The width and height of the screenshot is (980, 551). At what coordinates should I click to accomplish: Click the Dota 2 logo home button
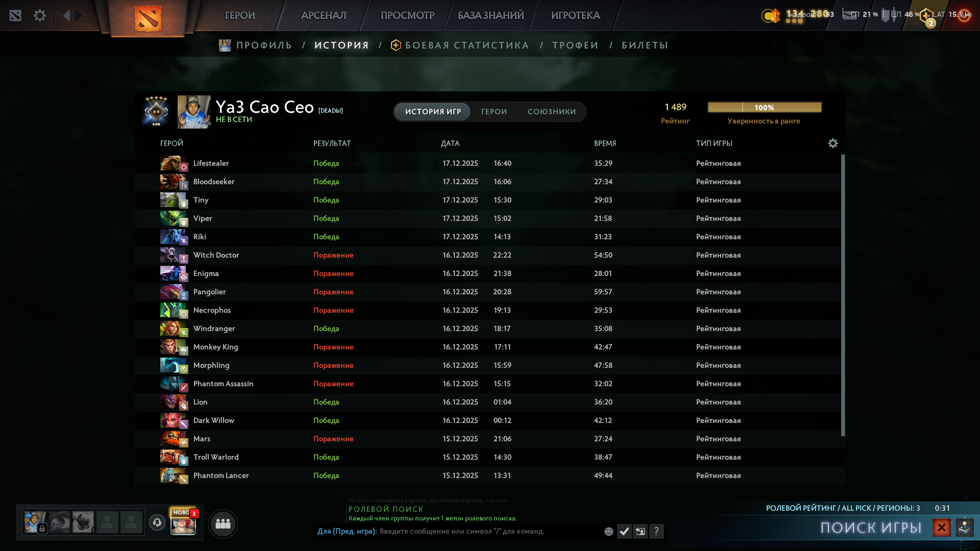pos(148,18)
